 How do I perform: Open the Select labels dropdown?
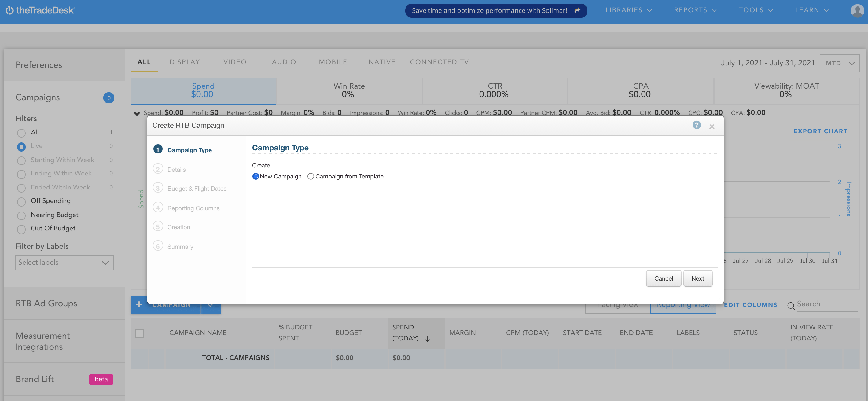pos(64,262)
